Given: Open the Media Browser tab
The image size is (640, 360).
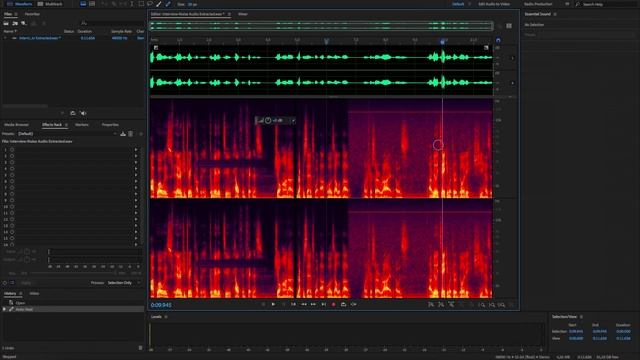Looking at the screenshot, I should [16, 124].
